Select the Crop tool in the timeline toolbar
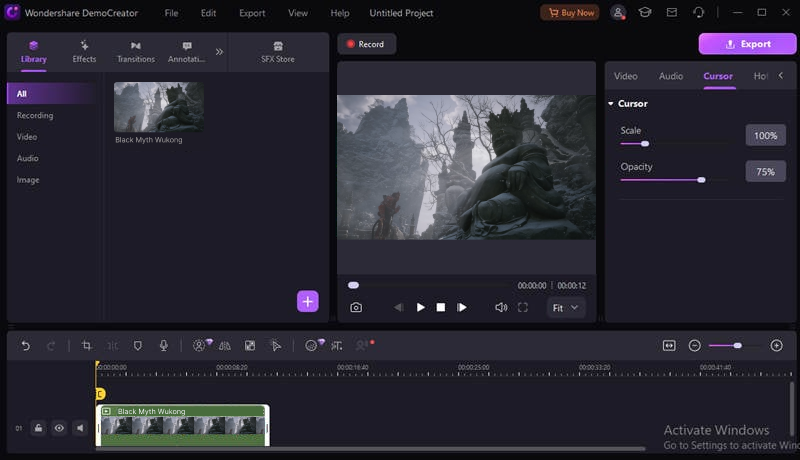The image size is (800, 460). 87,346
